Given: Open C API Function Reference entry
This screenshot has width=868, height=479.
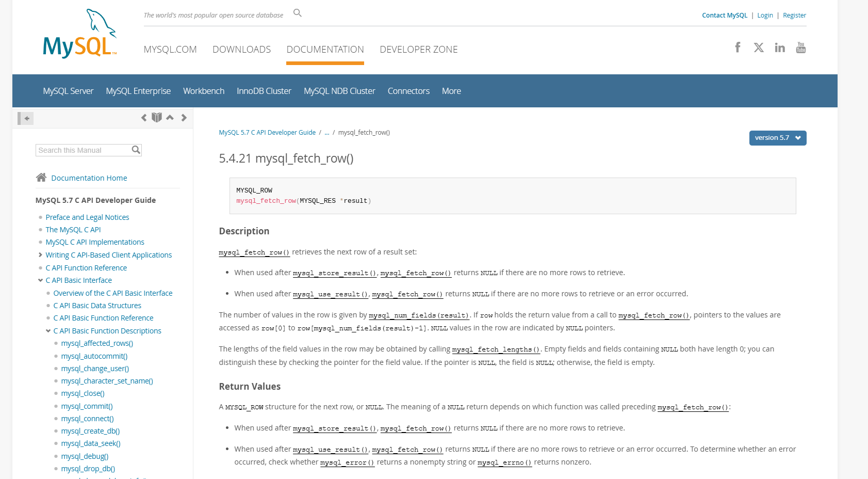Looking at the screenshot, I should [x=86, y=268].
